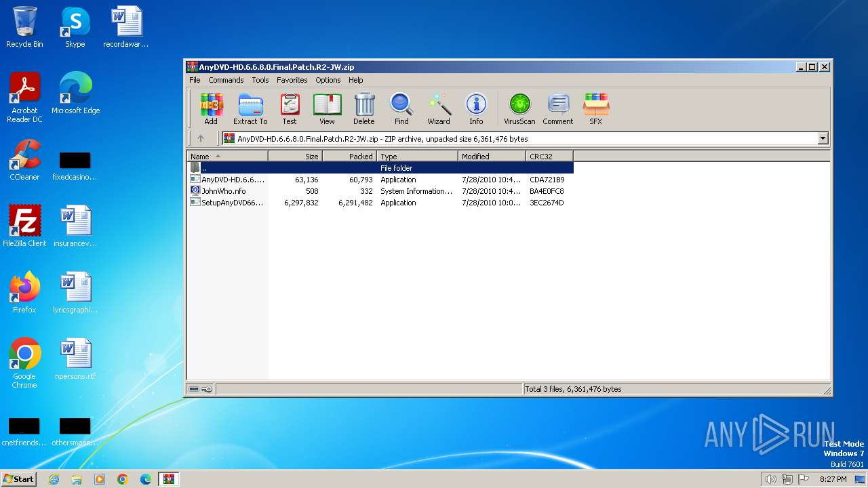The image size is (868, 488).
Task: Sort by Size column header
Action: click(x=295, y=157)
